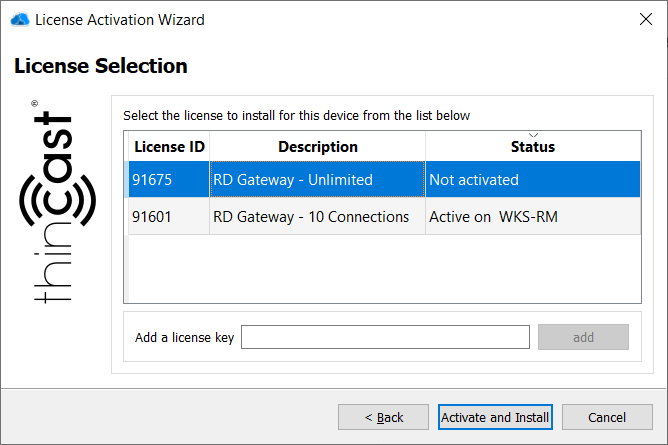Click the License ID column header

169,146
